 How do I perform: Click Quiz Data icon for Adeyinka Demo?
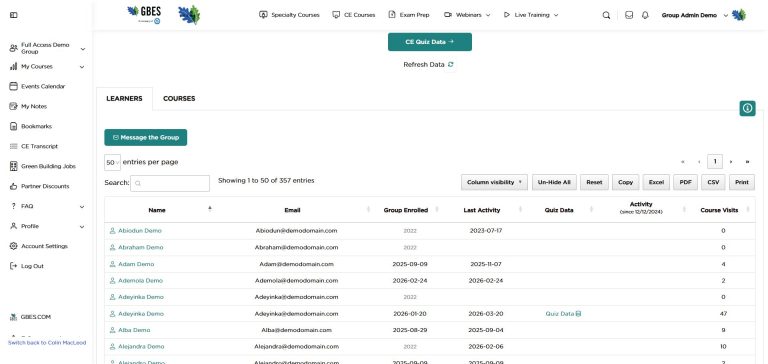(x=578, y=314)
